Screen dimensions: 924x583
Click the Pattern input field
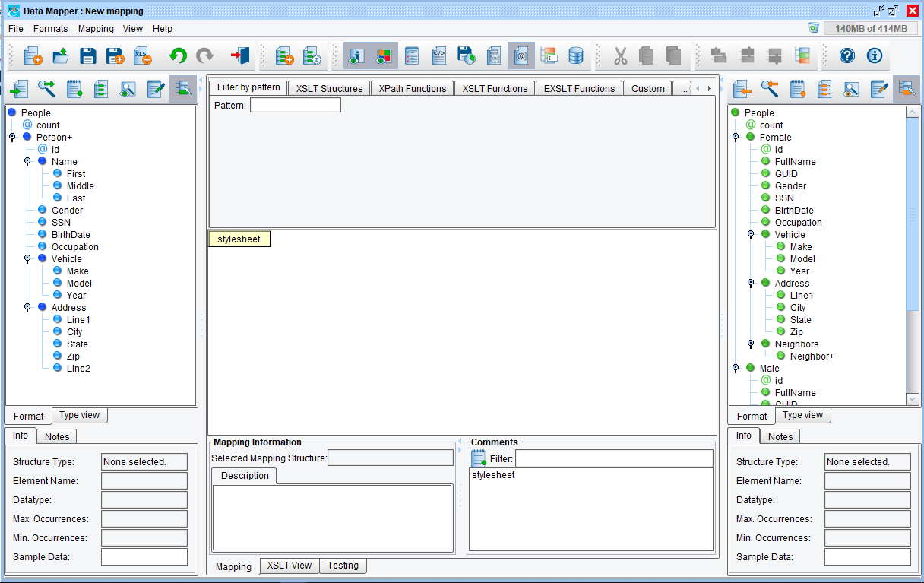[295, 105]
